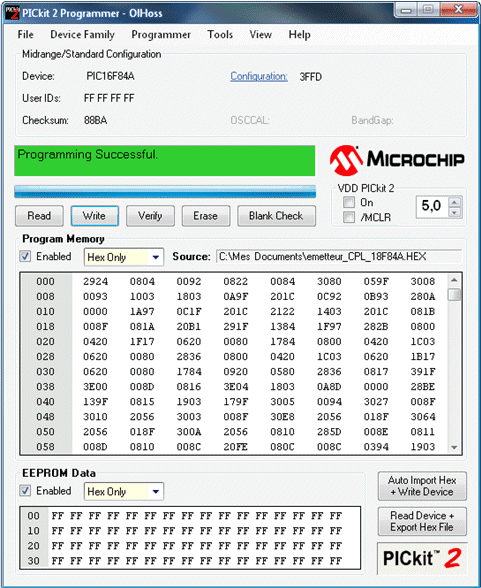Click the checksum value 88BA
The height and width of the screenshot is (588, 481).
point(96,120)
